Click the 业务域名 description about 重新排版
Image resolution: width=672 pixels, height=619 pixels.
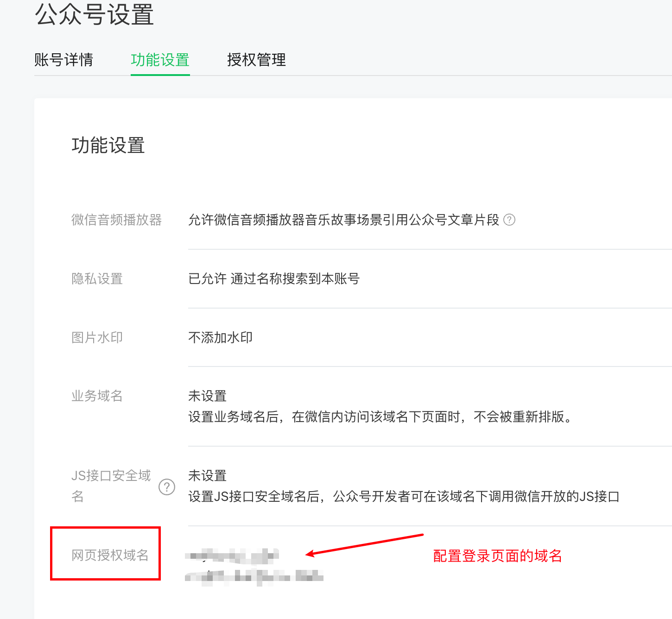(380, 417)
